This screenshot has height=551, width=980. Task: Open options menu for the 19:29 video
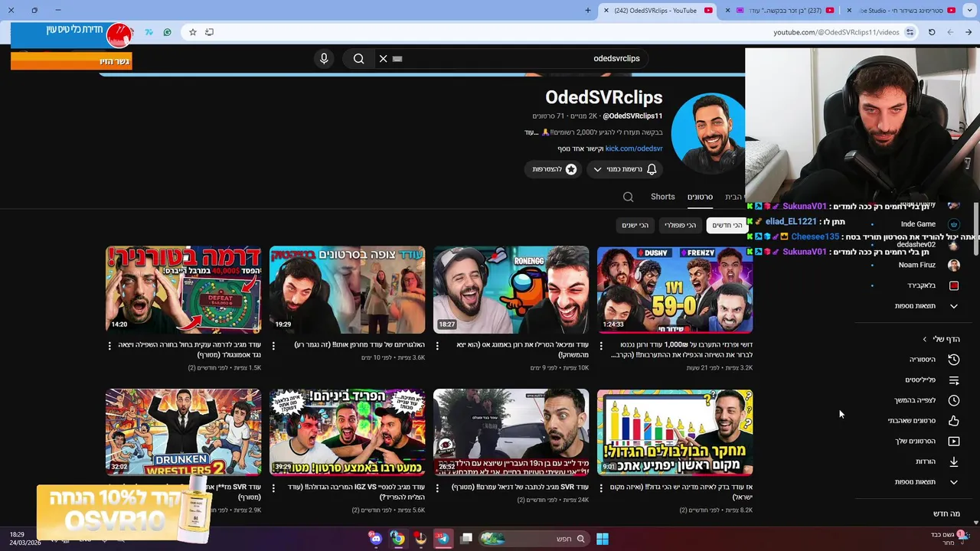coord(273,346)
